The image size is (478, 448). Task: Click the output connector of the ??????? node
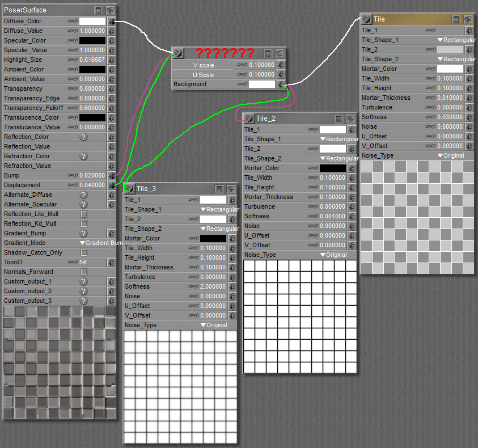coord(179,53)
